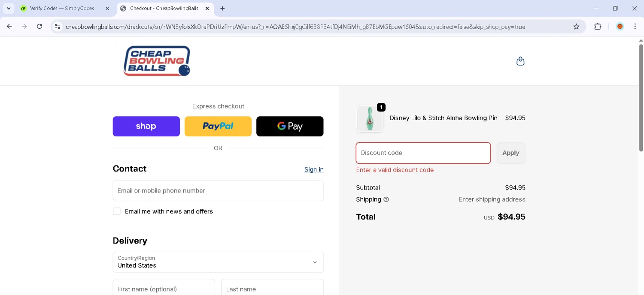The image size is (644, 295).
Task: Bookmark this page with the star icon
Action: (x=576, y=27)
